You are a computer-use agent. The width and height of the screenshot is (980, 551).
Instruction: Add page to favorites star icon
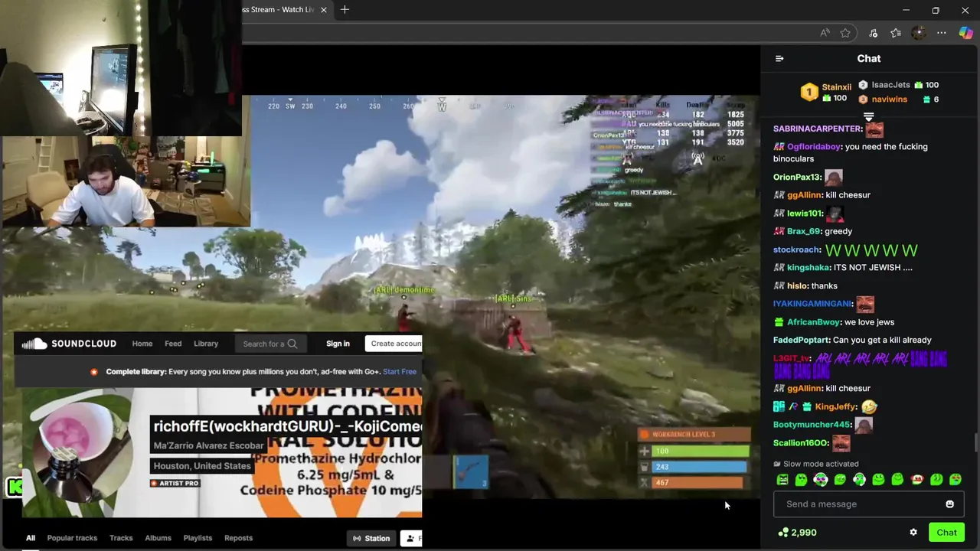pos(845,33)
